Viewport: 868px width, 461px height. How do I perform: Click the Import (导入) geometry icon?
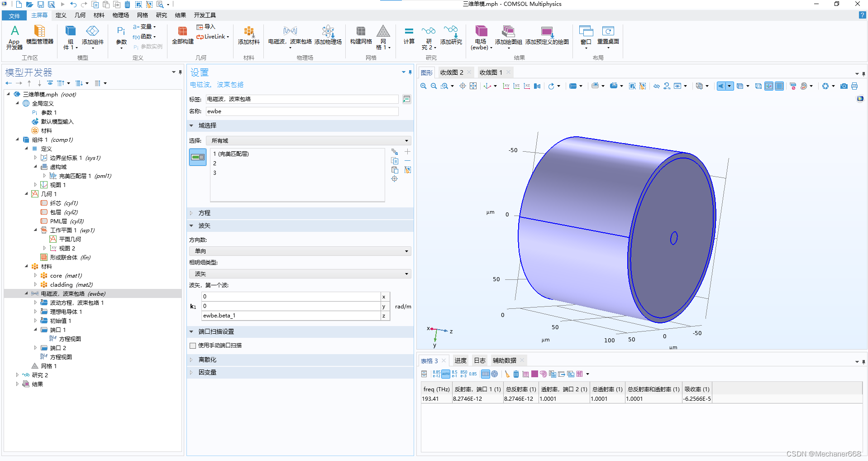[x=206, y=27]
